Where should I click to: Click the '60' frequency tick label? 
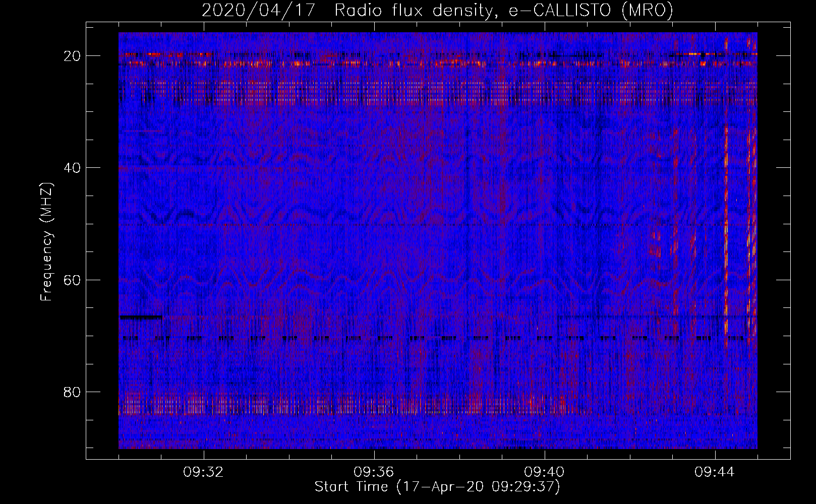tap(72, 280)
